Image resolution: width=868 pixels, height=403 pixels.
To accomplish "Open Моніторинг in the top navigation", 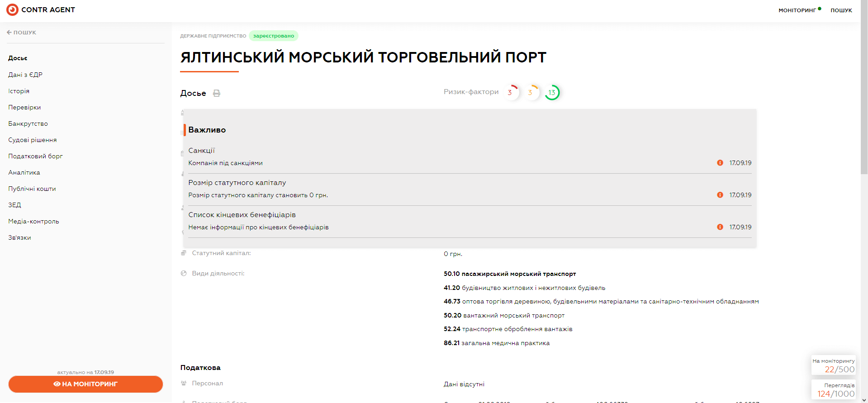I will tap(797, 10).
